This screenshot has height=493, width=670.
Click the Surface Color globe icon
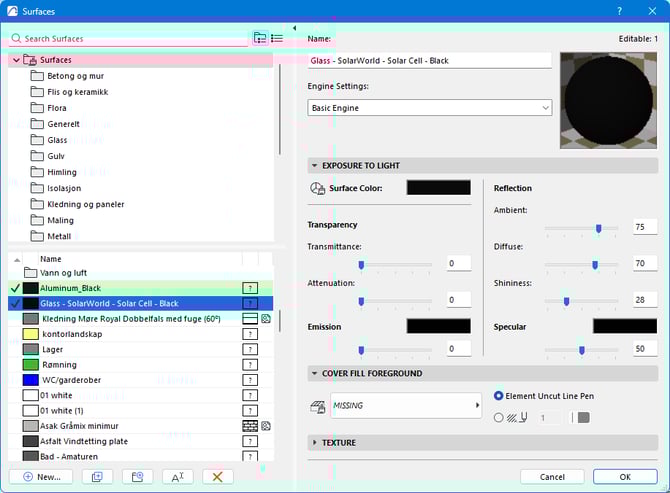coord(318,188)
